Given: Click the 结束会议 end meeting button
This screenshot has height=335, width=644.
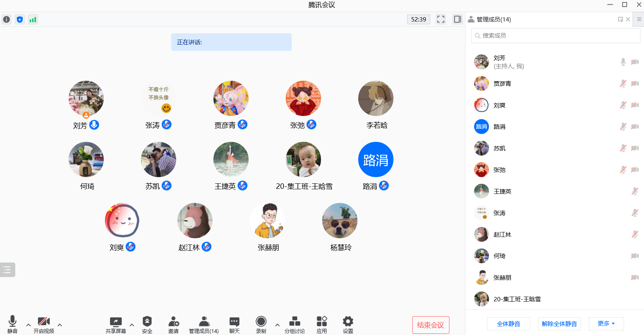Looking at the screenshot, I should [431, 325].
